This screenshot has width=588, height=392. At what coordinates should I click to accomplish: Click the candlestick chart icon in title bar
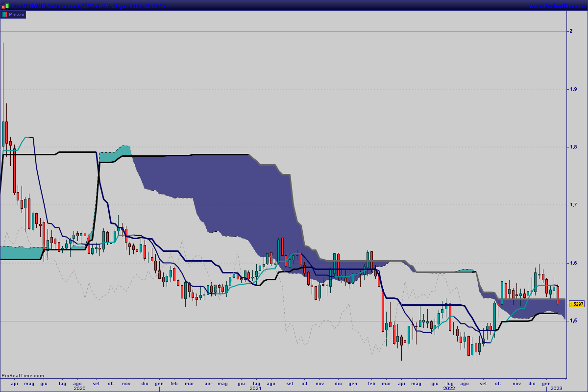pos(4,6)
